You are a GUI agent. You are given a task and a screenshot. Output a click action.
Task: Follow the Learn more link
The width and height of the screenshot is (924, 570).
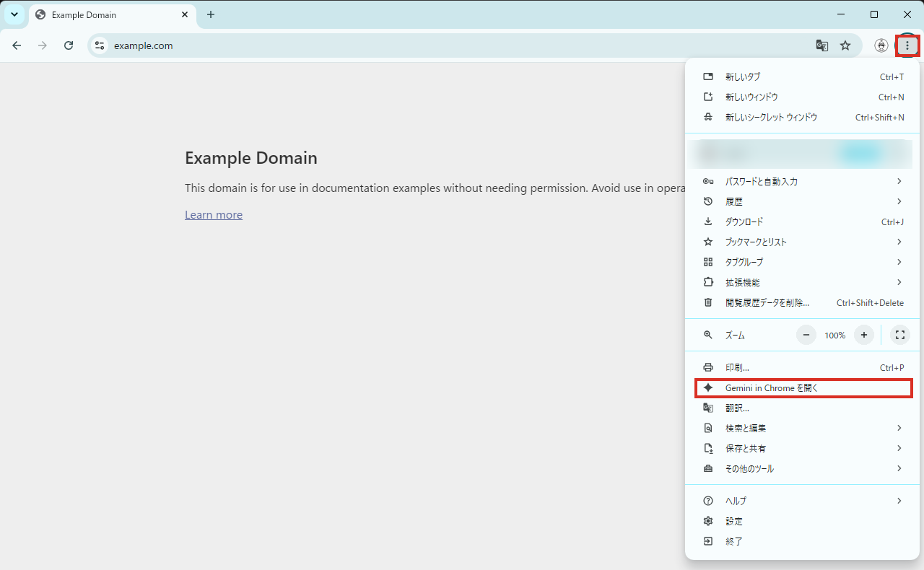214,215
